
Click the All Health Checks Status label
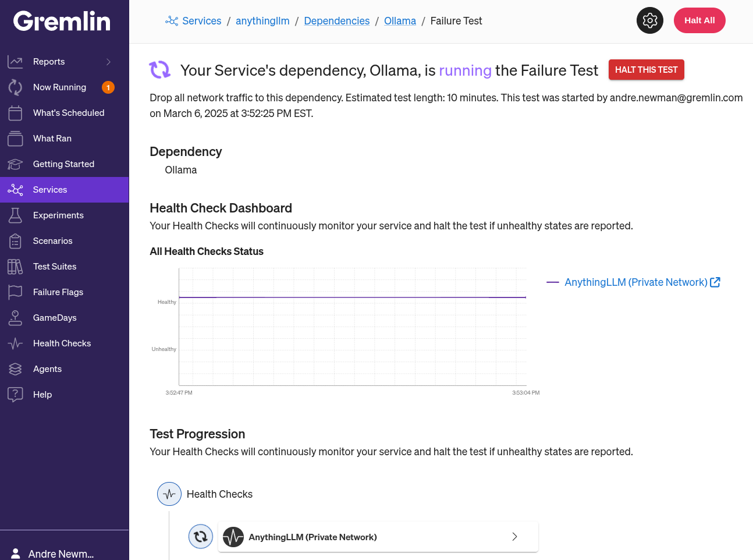[207, 251]
